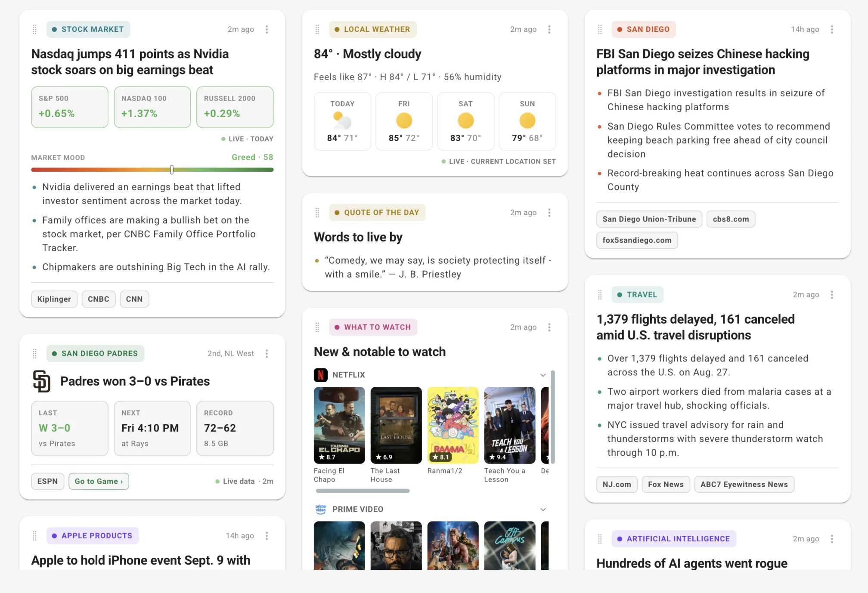Click the Quote of the Day drag handle

click(317, 213)
